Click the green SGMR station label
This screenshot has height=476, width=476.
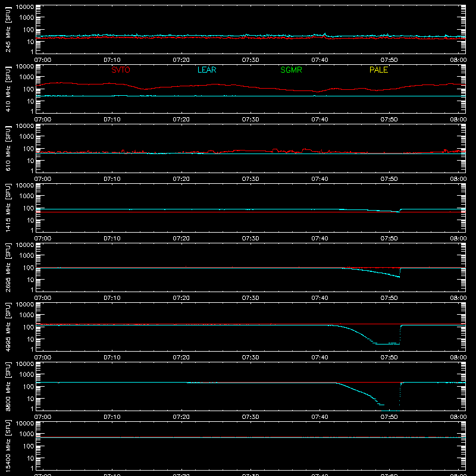click(291, 70)
